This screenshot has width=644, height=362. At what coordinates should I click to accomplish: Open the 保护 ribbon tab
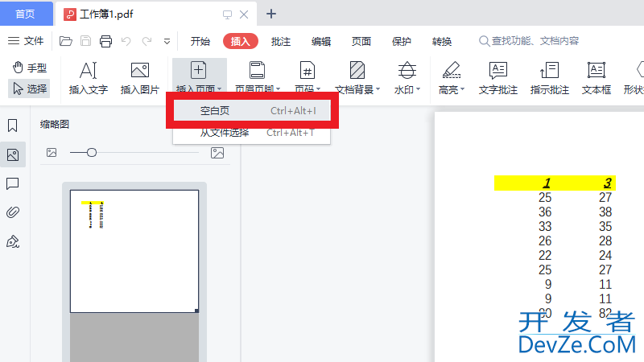click(401, 42)
